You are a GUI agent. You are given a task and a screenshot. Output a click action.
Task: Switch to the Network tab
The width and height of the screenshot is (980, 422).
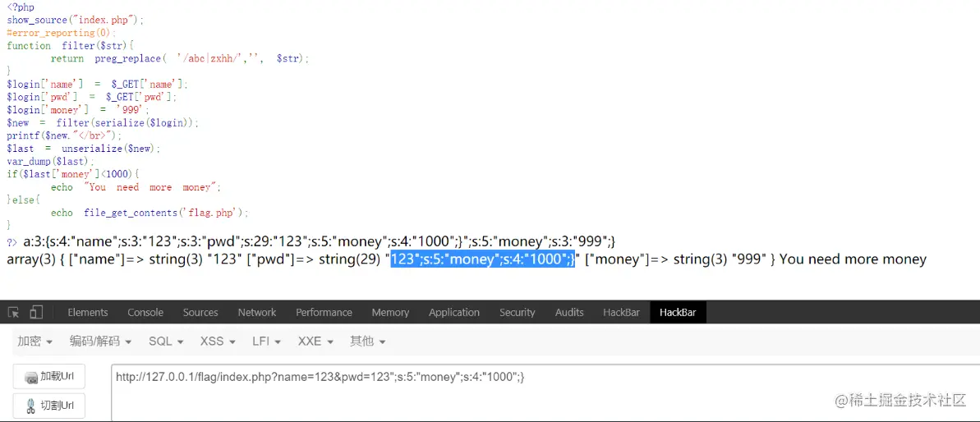(x=257, y=312)
